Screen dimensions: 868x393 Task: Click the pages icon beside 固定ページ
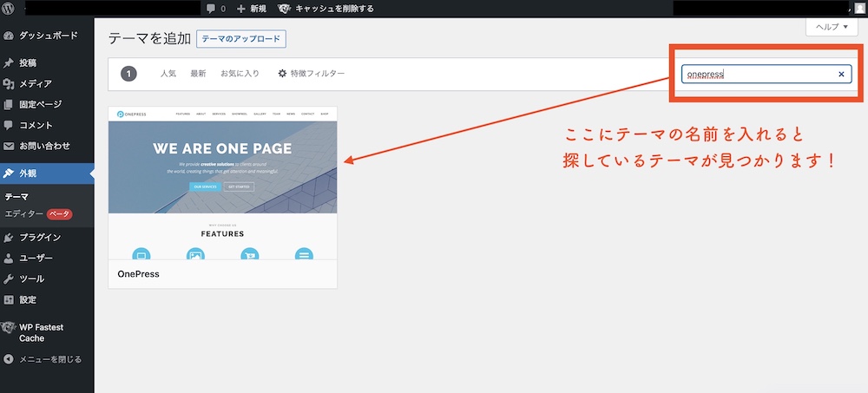click(x=9, y=105)
